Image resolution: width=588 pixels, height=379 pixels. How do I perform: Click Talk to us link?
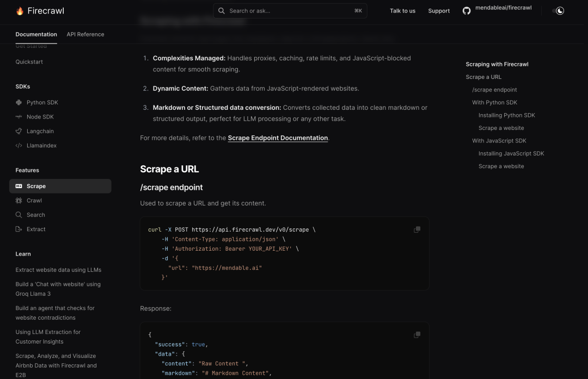coord(402,11)
